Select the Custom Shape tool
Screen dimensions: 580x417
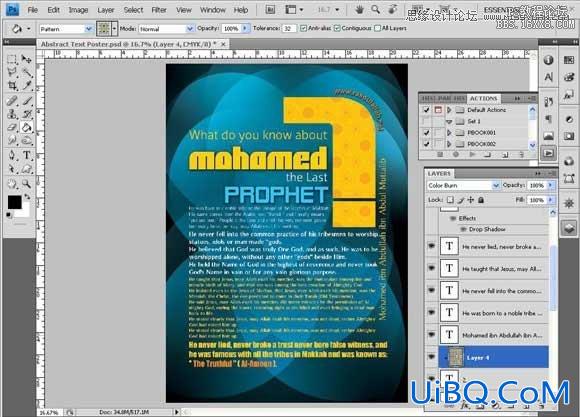pos(27,169)
